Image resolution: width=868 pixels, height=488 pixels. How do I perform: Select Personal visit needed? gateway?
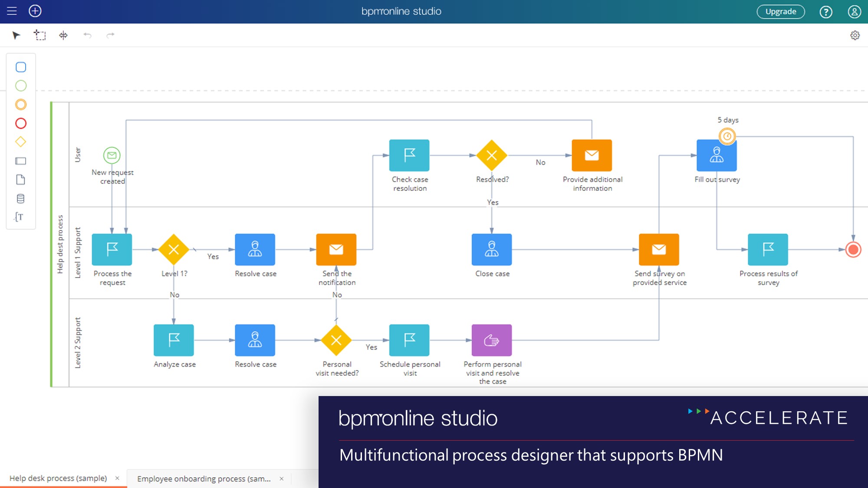click(336, 340)
